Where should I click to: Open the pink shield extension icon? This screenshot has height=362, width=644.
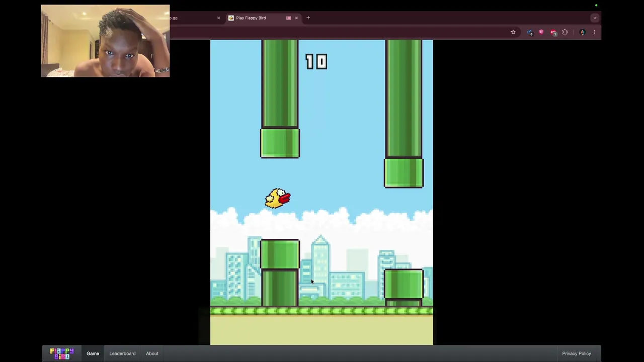click(x=541, y=32)
